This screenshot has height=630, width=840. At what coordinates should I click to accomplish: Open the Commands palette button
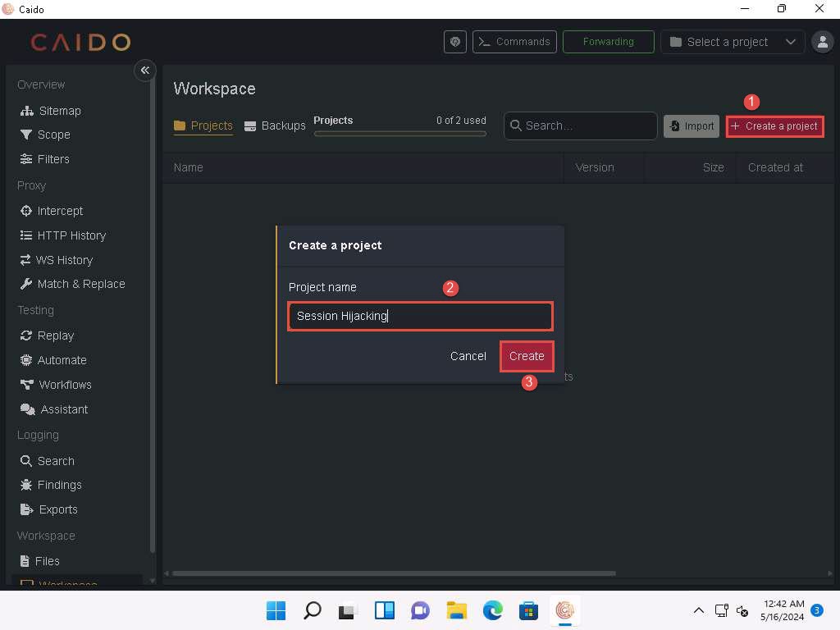coord(514,42)
